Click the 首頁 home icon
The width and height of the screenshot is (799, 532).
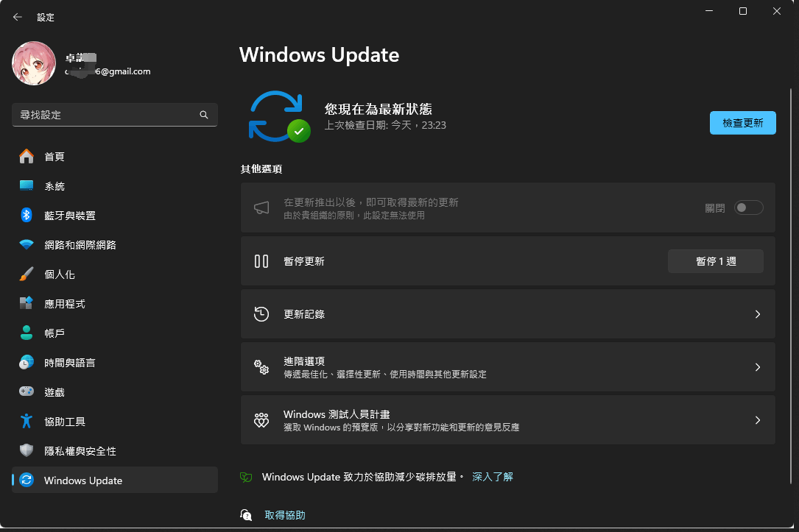click(x=27, y=156)
